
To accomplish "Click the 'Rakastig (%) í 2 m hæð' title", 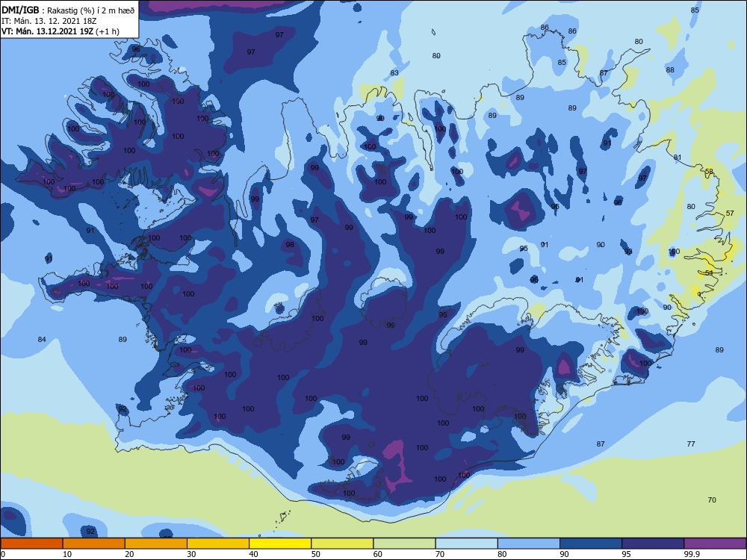I will [x=90, y=10].
